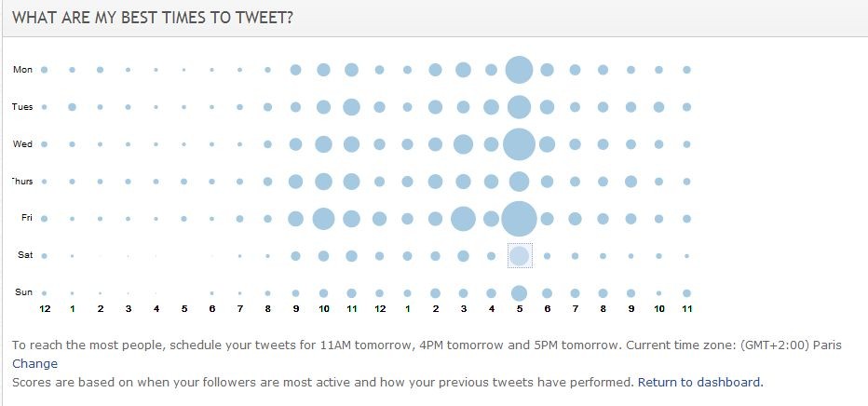Click the Tuesday 1AM bubble

point(72,107)
